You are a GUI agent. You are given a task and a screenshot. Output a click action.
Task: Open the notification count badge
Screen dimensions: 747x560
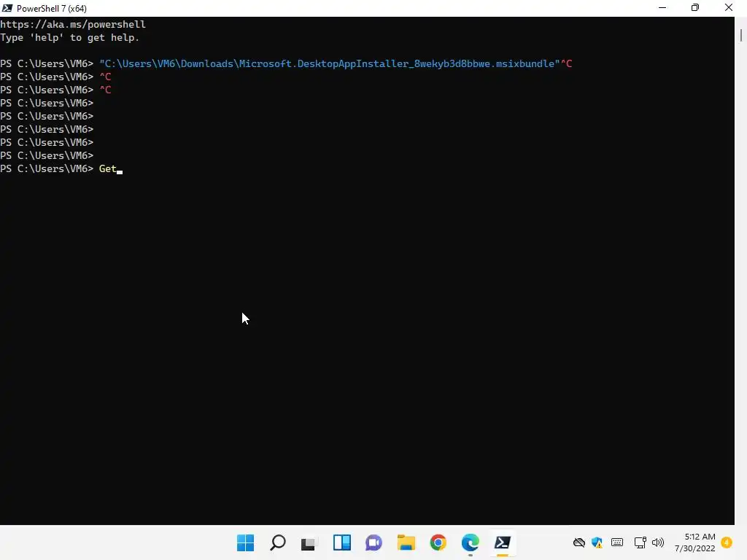pyautogui.click(x=727, y=542)
